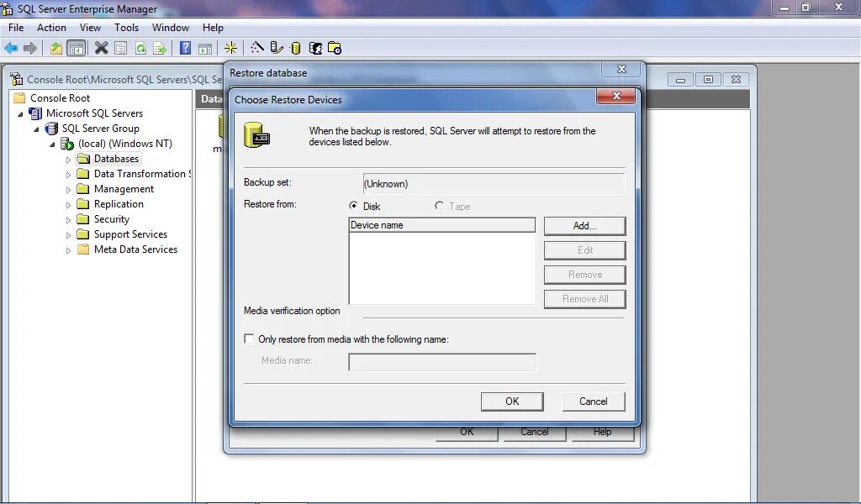Expand the Replication node arrow
Viewport: 861px width, 504px height.
[x=68, y=205]
